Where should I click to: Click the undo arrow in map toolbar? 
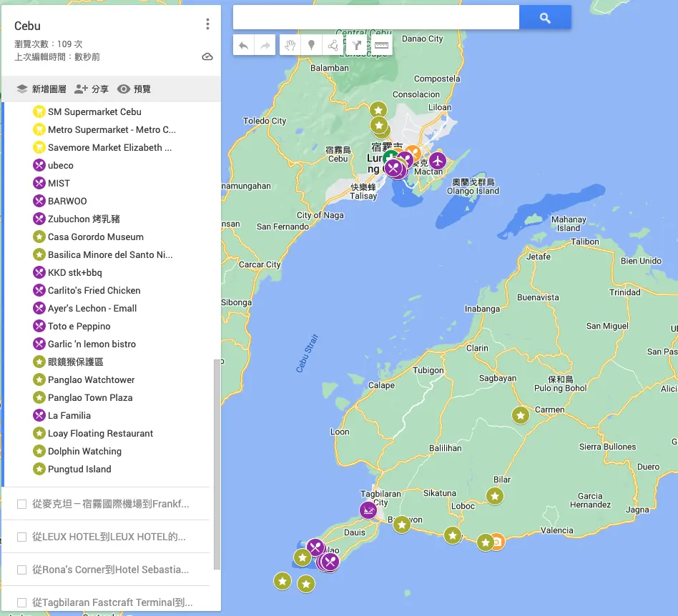(244, 45)
